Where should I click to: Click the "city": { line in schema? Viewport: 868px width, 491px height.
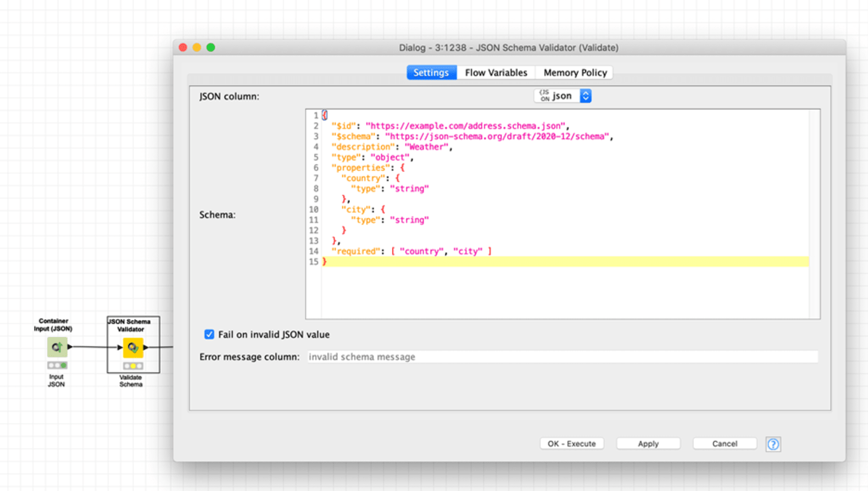click(363, 209)
